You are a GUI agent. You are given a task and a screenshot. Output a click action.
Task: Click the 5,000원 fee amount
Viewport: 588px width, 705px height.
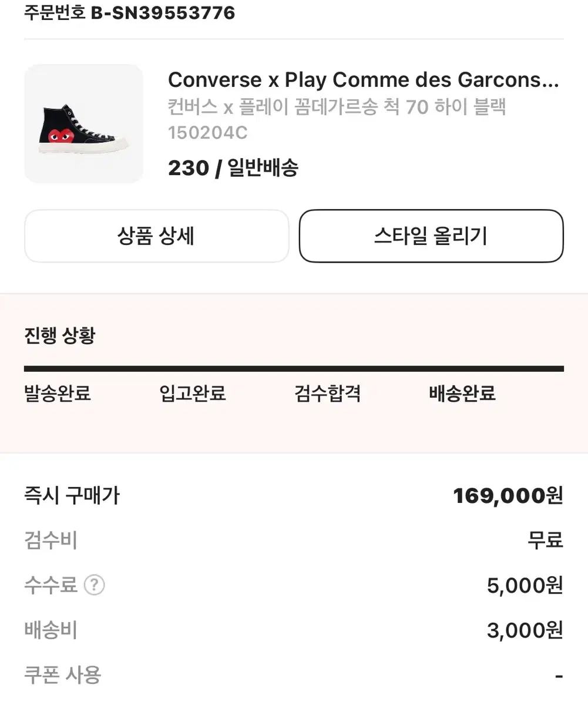[525, 585]
